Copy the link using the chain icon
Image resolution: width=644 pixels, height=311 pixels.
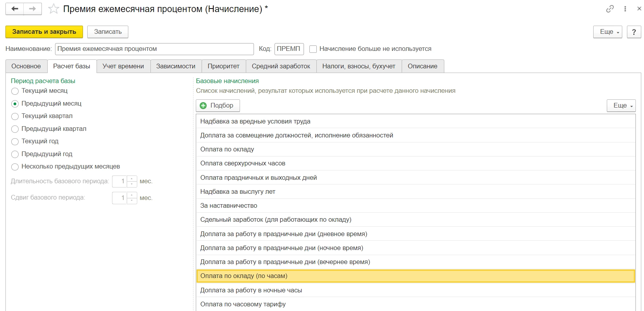pyautogui.click(x=610, y=9)
